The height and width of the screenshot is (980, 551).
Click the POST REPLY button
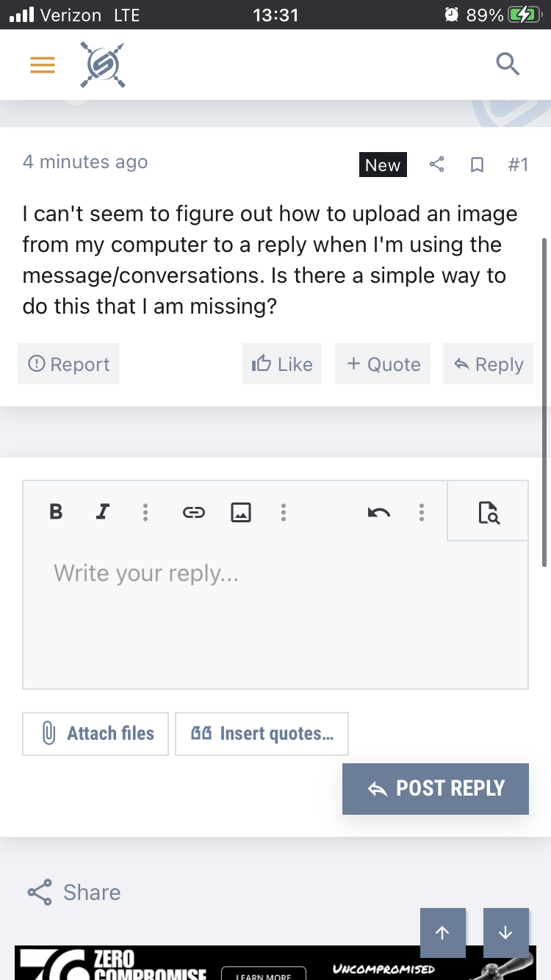pyautogui.click(x=436, y=788)
